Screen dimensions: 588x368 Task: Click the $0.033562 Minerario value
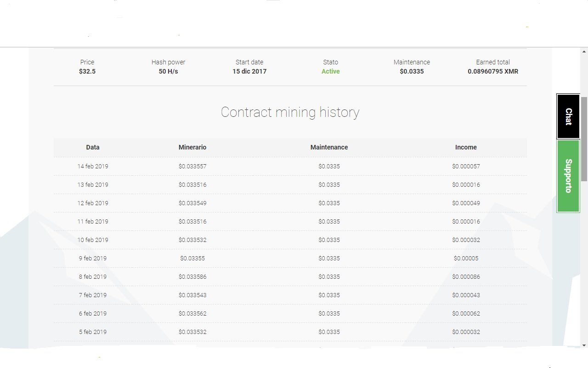192,313
